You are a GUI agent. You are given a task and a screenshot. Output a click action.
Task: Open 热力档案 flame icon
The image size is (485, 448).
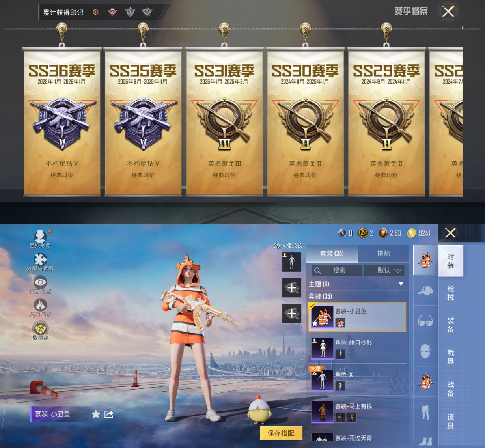[x=40, y=306]
